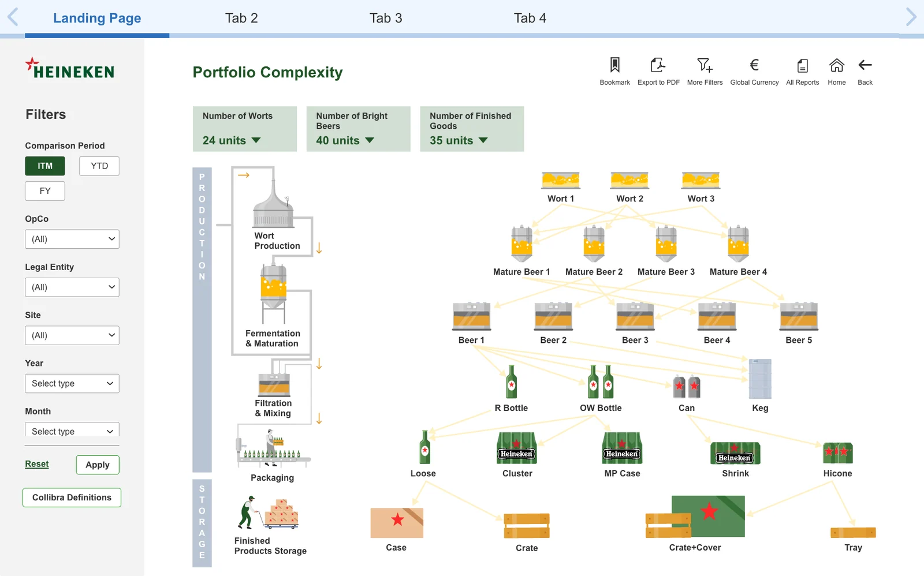The height and width of the screenshot is (576, 924).
Task: Open the OpCo dropdown
Action: [72, 240]
